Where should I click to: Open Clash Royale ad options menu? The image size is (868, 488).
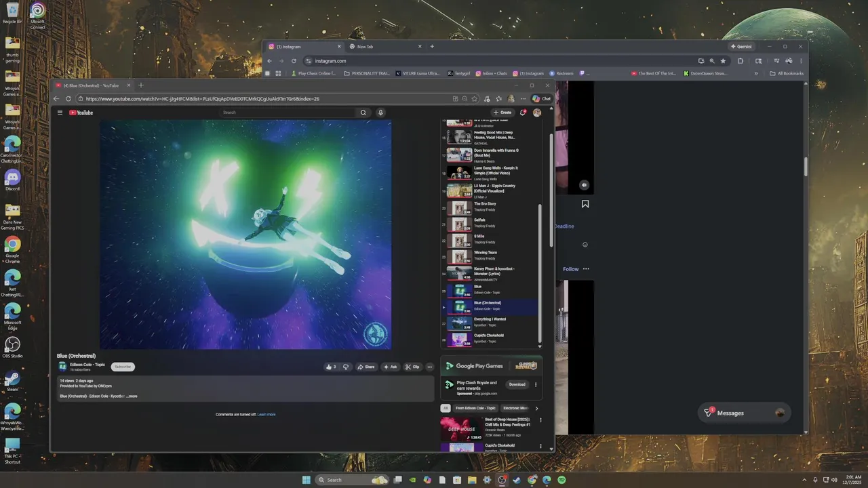[536, 384]
